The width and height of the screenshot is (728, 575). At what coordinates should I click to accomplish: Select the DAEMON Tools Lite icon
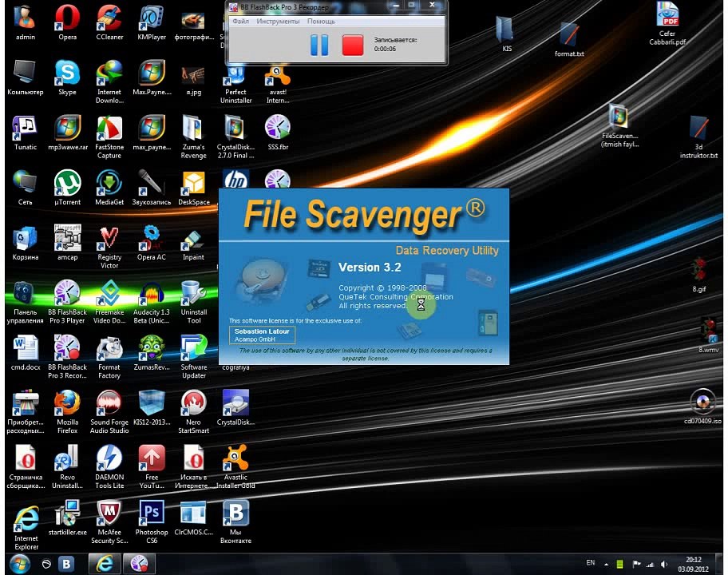(x=109, y=466)
